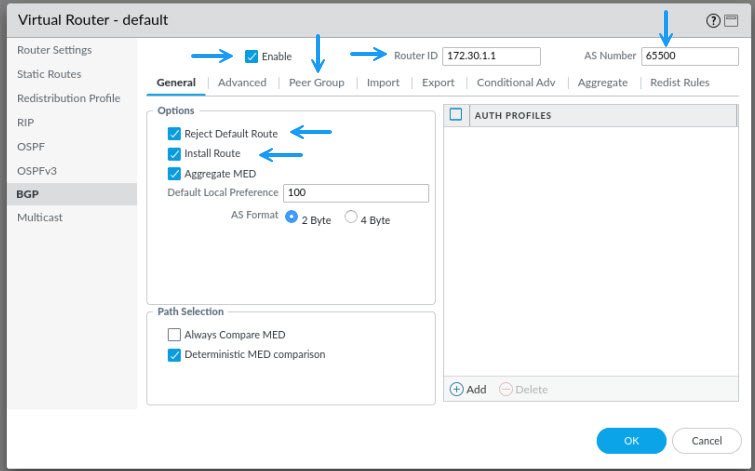The height and width of the screenshot is (471, 755).
Task: Click the maximize dialog window icon
Action: pyautogui.click(x=731, y=21)
